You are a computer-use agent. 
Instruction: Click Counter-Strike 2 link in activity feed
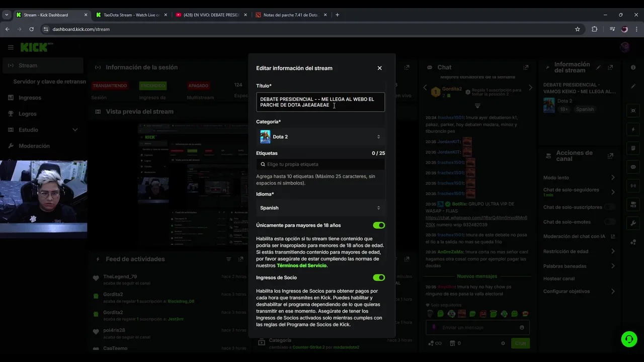(308, 347)
